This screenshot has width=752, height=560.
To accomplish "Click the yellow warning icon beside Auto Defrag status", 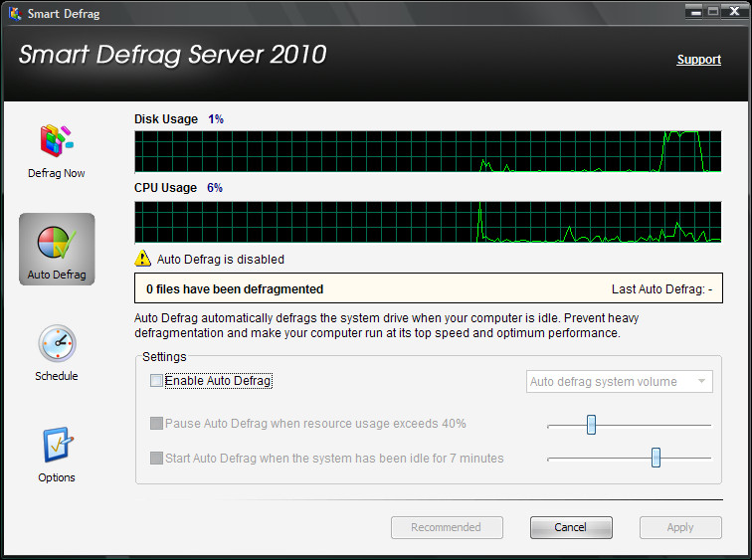I will pyautogui.click(x=142, y=259).
